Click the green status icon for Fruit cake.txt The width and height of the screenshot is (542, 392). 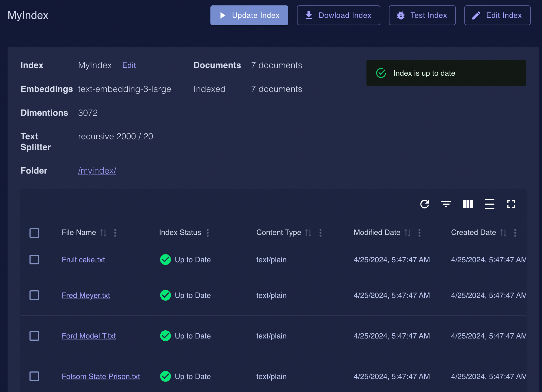166,260
